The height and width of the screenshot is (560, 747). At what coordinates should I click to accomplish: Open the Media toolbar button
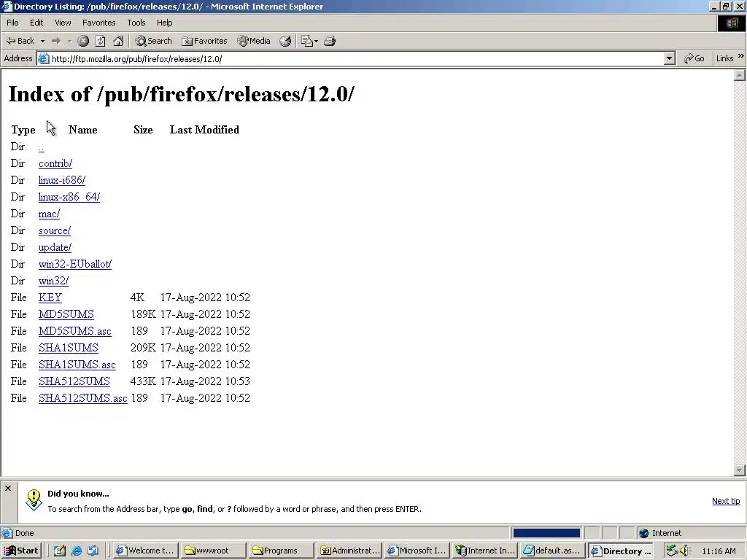tap(254, 41)
